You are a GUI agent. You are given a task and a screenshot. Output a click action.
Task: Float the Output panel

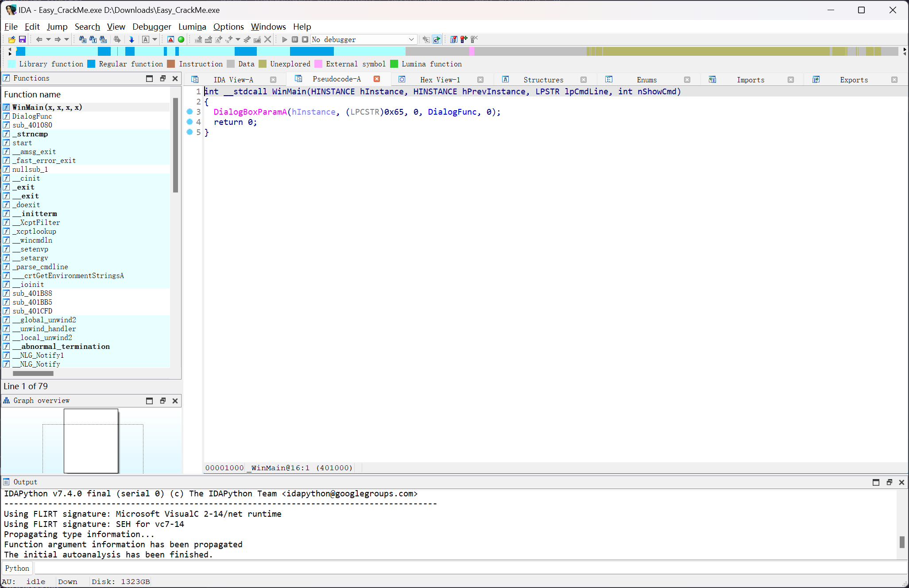[x=889, y=482]
